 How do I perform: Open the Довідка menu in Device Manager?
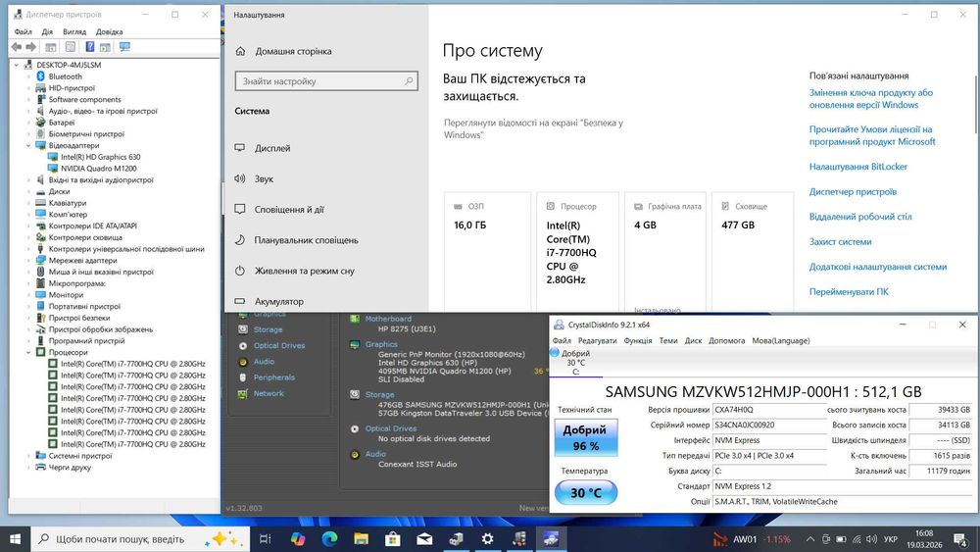110,32
